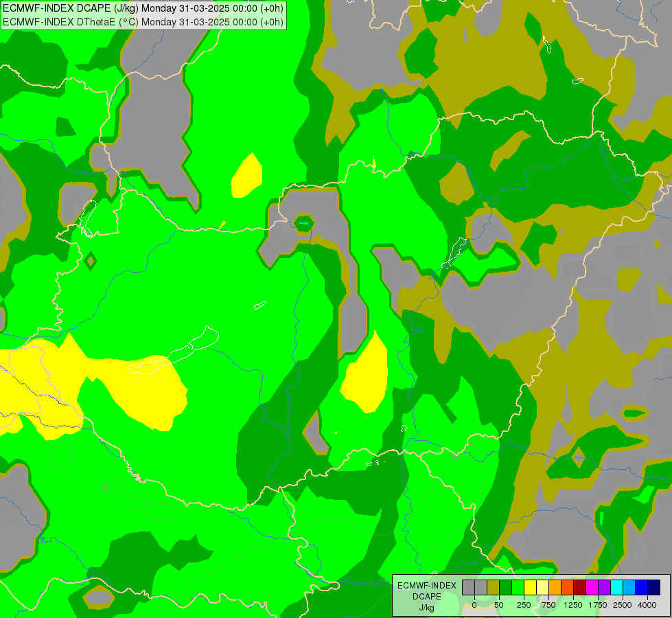Click the legend value 1750
This screenshot has height=618, width=672.
598,605
